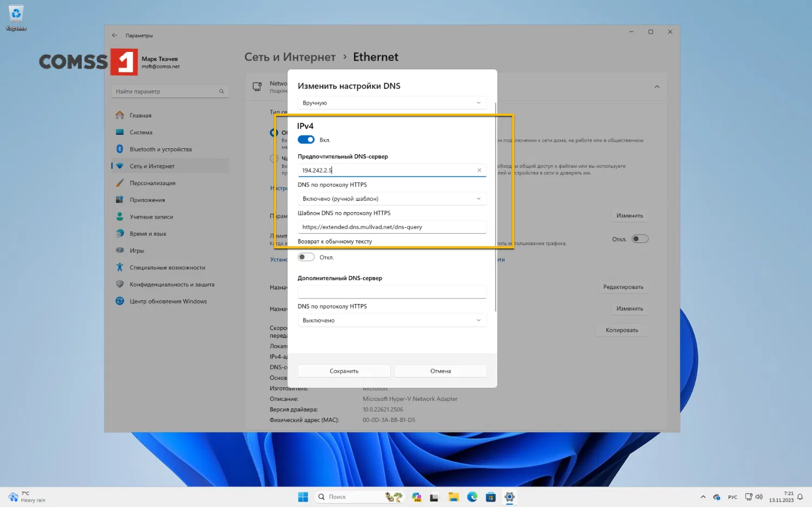The height and width of the screenshot is (507, 812).
Task: Click the Редактировать button
Action: pos(623,287)
